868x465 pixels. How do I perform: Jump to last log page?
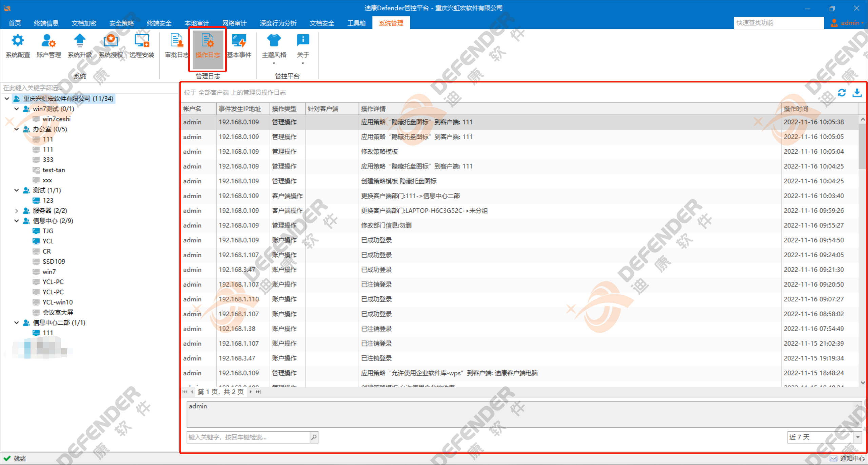(258, 392)
